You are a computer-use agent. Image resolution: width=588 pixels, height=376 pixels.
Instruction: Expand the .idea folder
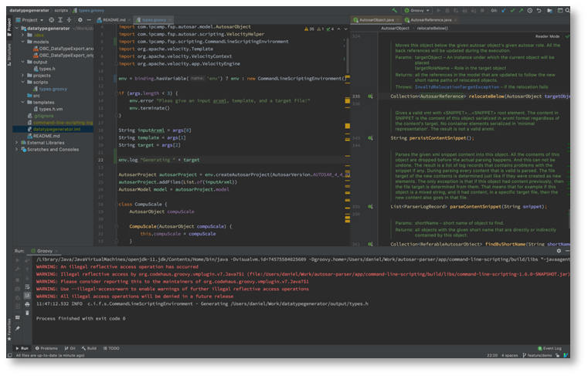(23, 35)
